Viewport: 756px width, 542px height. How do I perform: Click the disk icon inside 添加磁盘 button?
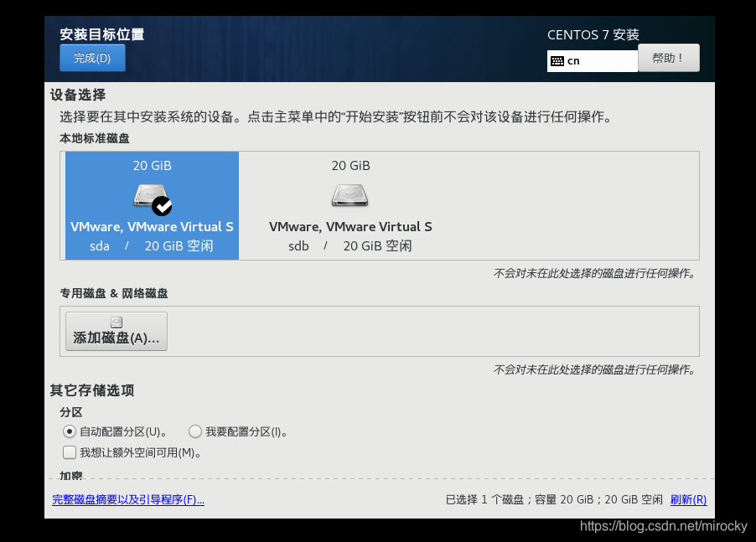116,322
